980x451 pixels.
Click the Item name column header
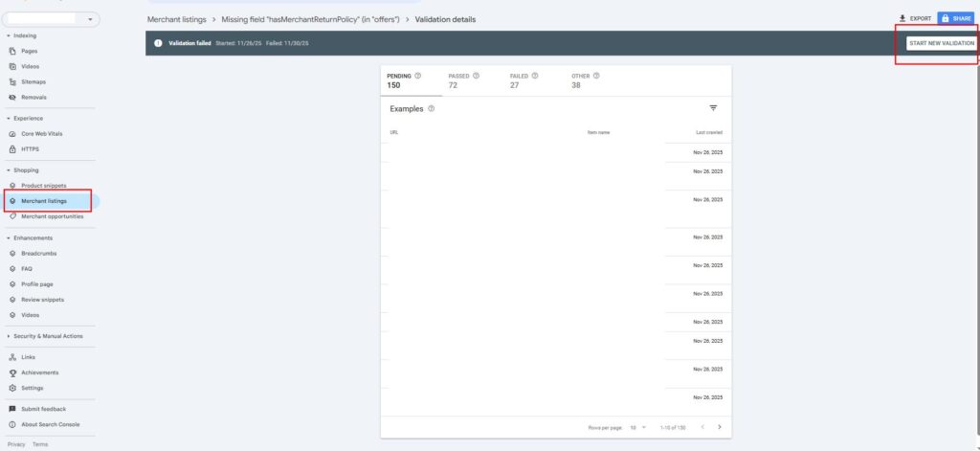(x=598, y=132)
